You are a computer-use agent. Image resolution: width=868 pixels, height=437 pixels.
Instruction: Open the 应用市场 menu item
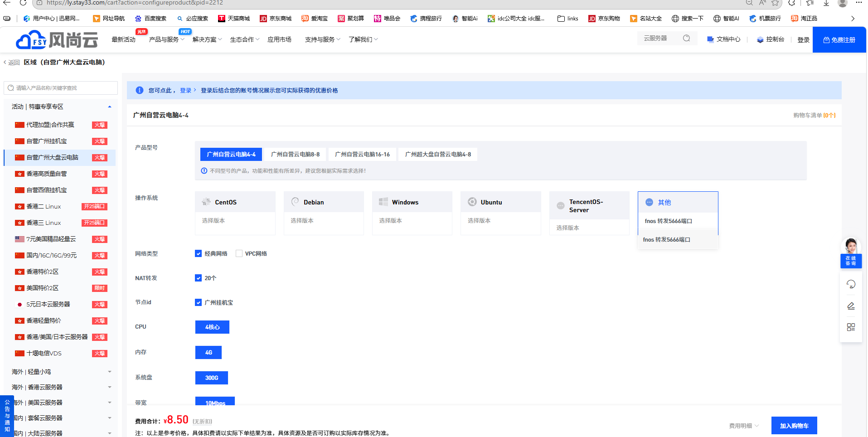pyautogui.click(x=279, y=40)
